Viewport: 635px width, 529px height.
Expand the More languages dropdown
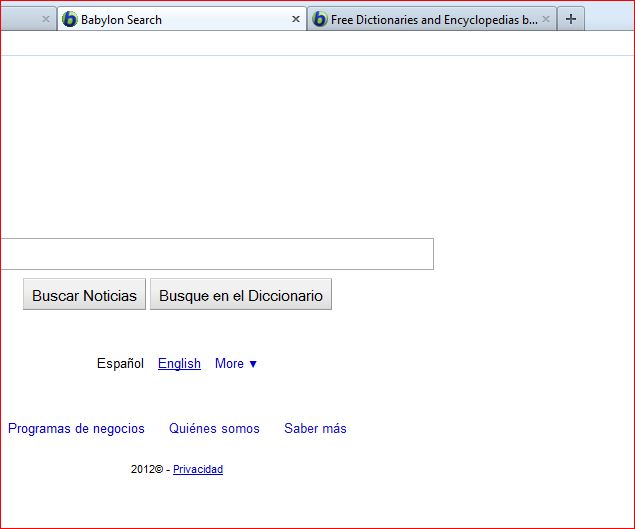(x=236, y=363)
